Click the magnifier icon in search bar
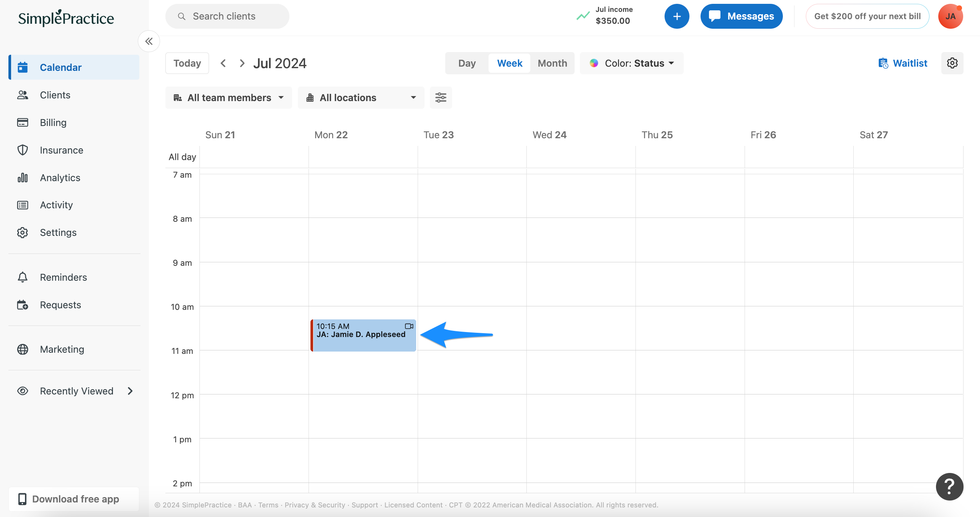 (x=181, y=16)
